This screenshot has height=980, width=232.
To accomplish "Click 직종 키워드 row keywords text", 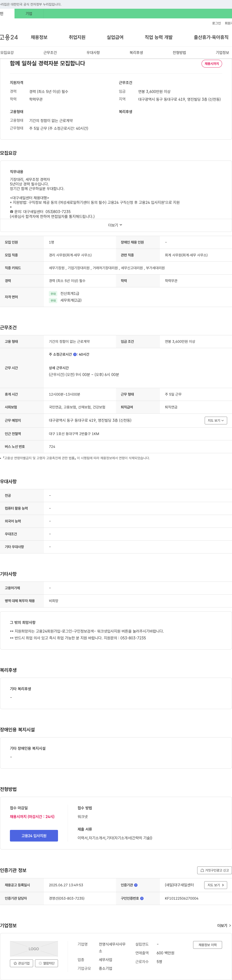I will pyautogui.click(x=107, y=268).
